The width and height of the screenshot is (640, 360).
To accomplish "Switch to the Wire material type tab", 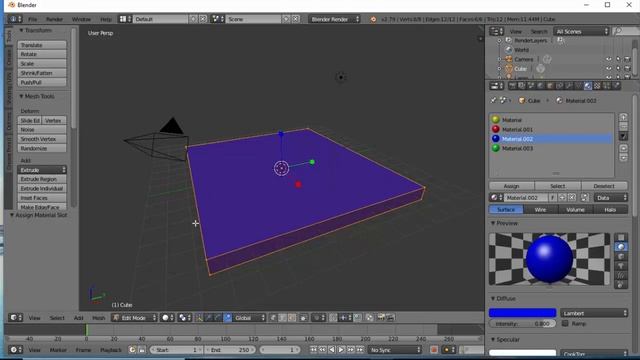I will pos(540,209).
